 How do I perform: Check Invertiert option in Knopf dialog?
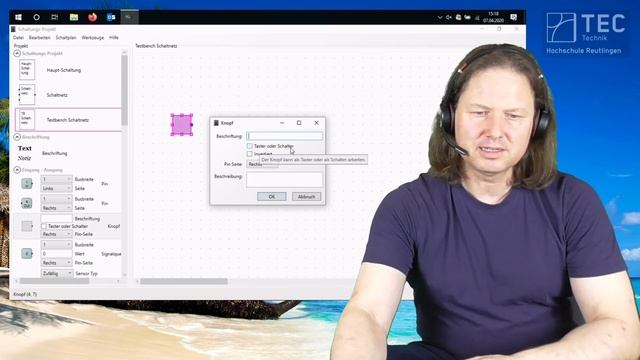pyautogui.click(x=249, y=154)
